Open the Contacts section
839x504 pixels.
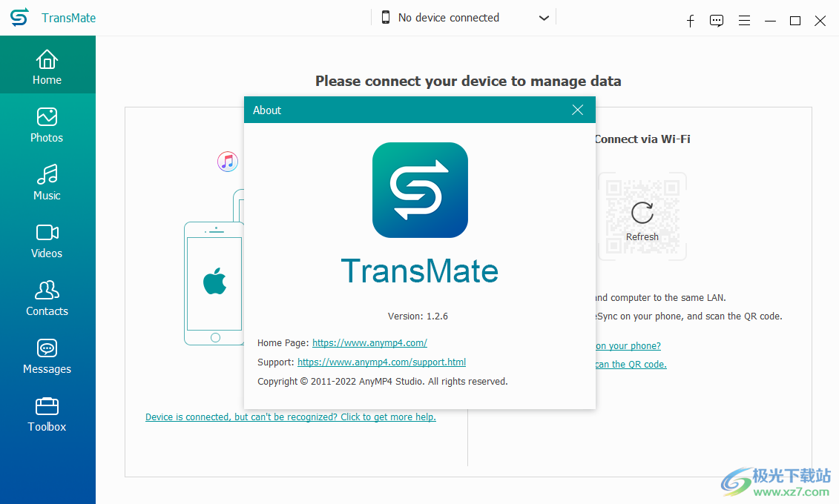[x=47, y=298]
